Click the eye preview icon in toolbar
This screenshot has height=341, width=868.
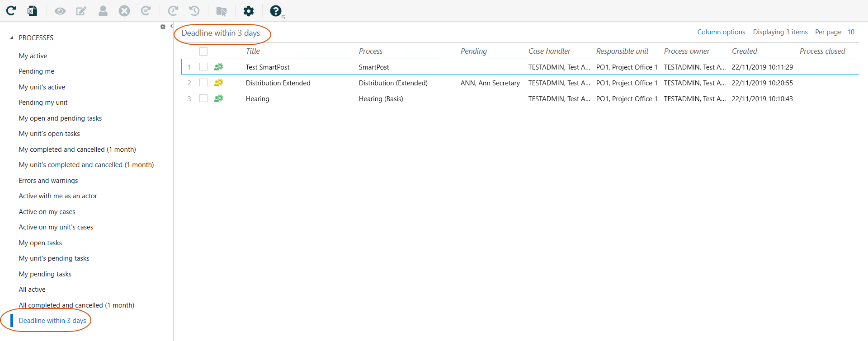tap(60, 11)
